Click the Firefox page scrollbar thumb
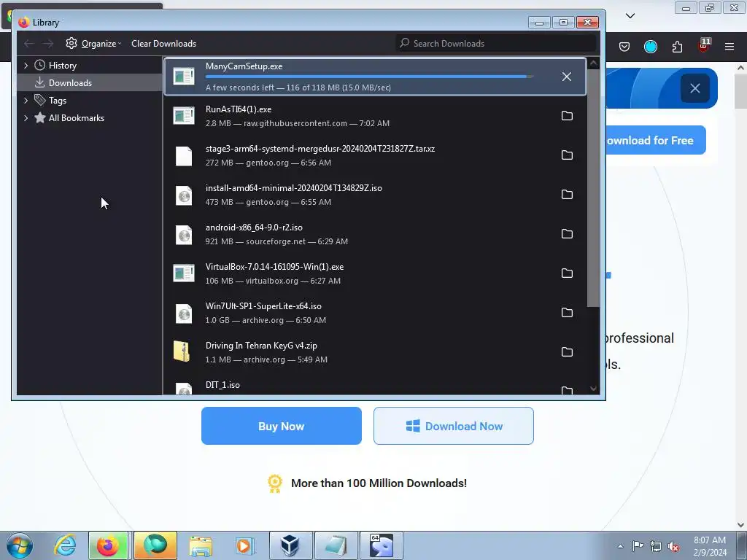 click(x=741, y=91)
